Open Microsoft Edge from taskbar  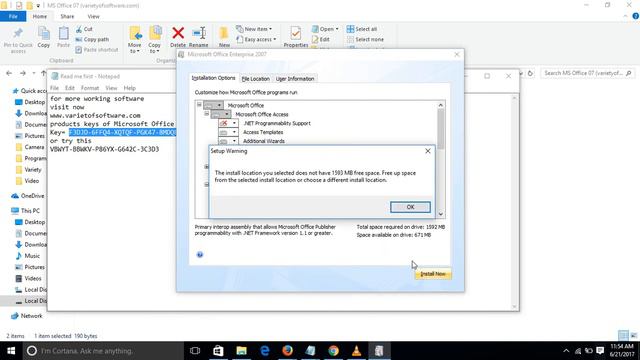tap(264, 351)
